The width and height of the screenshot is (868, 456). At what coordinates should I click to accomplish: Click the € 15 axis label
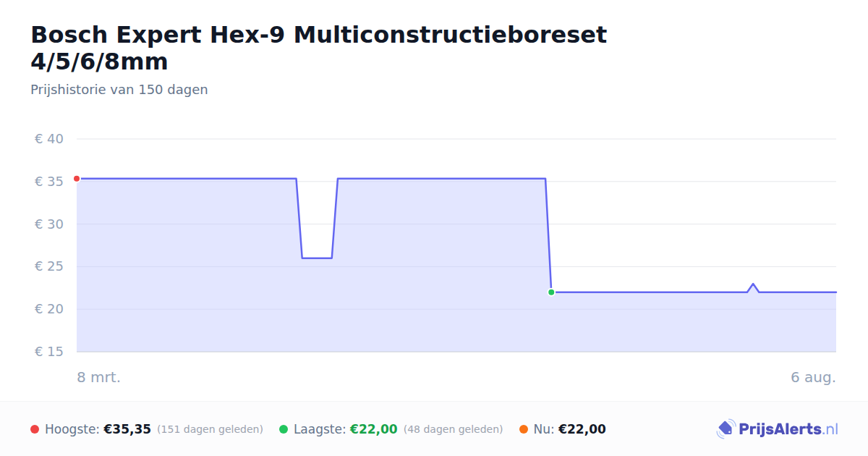click(49, 352)
